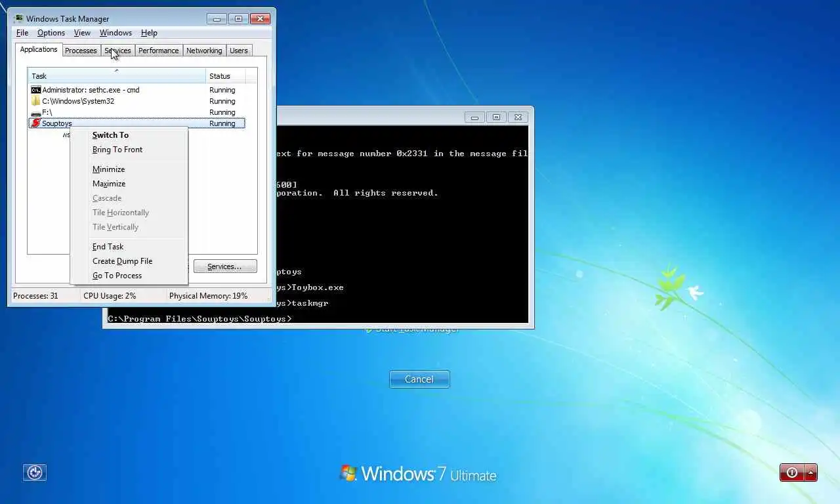Viewport: 840px width, 504px height.
Task: Click the command prompt 'C:\Program Files\Souptoys\Souptoys>' line
Action: pyautogui.click(x=199, y=319)
